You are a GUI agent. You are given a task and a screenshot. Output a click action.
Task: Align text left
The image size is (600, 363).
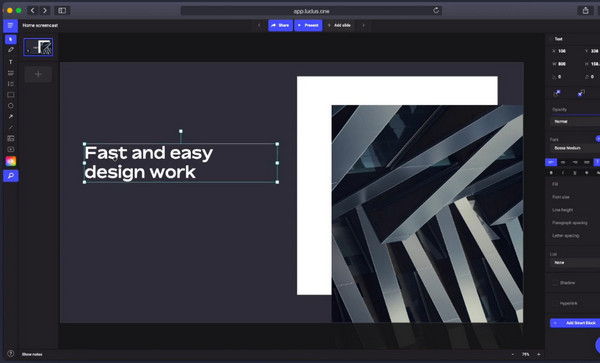(551, 163)
